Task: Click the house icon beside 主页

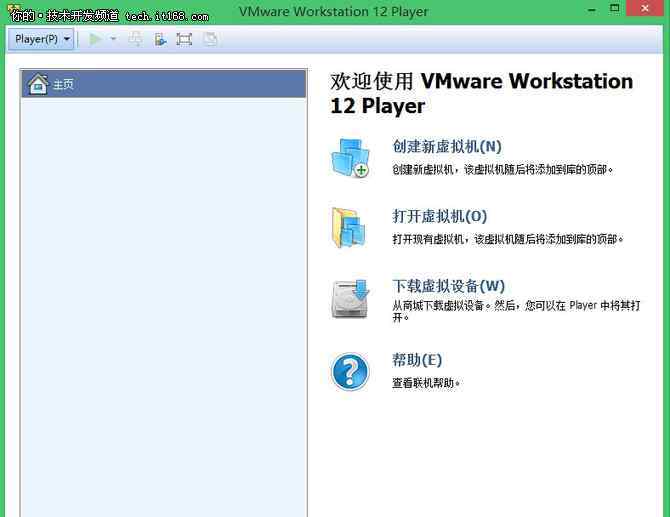Action: (x=38, y=84)
